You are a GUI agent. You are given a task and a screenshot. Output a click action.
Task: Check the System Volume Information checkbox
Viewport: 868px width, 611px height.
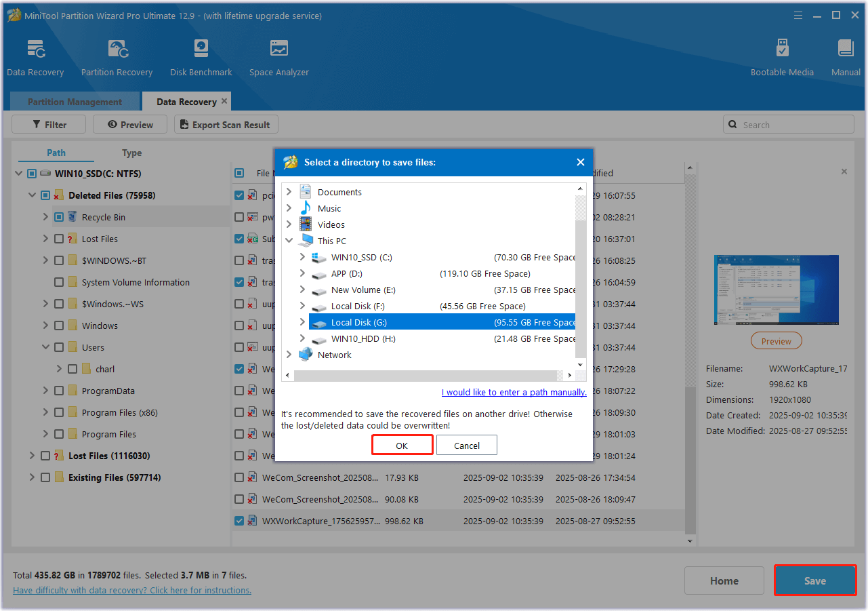pyautogui.click(x=59, y=282)
